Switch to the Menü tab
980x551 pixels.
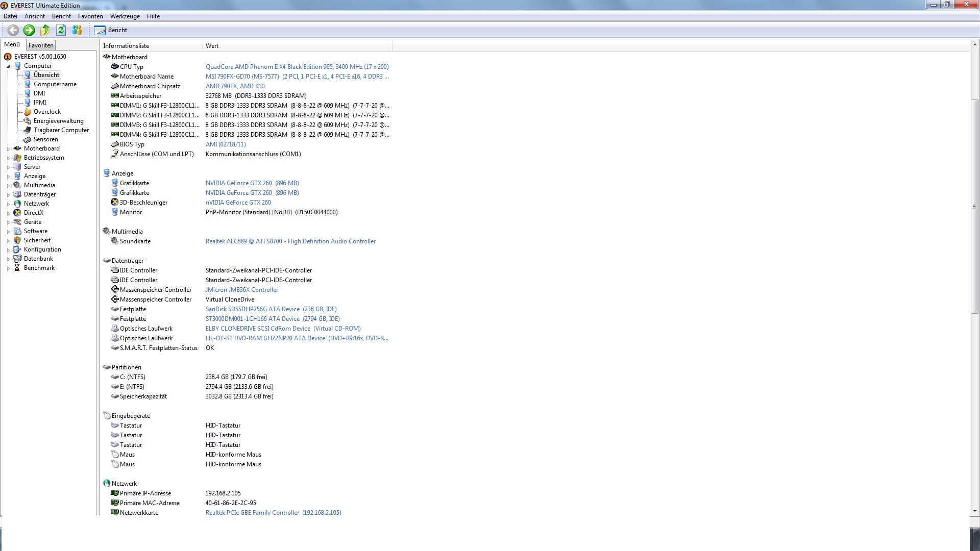point(12,45)
